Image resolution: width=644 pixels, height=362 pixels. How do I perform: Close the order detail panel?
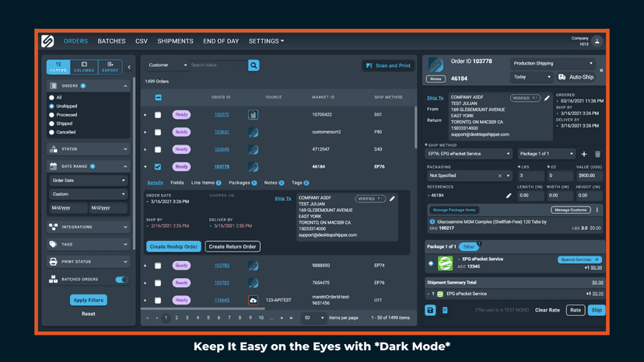click(601, 70)
